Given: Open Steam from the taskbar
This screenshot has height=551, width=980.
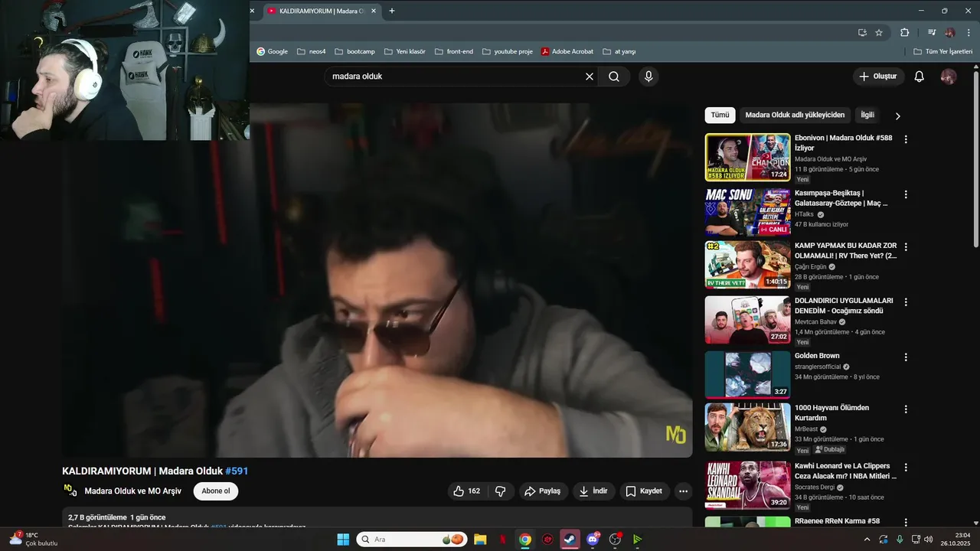Looking at the screenshot, I should pyautogui.click(x=570, y=540).
